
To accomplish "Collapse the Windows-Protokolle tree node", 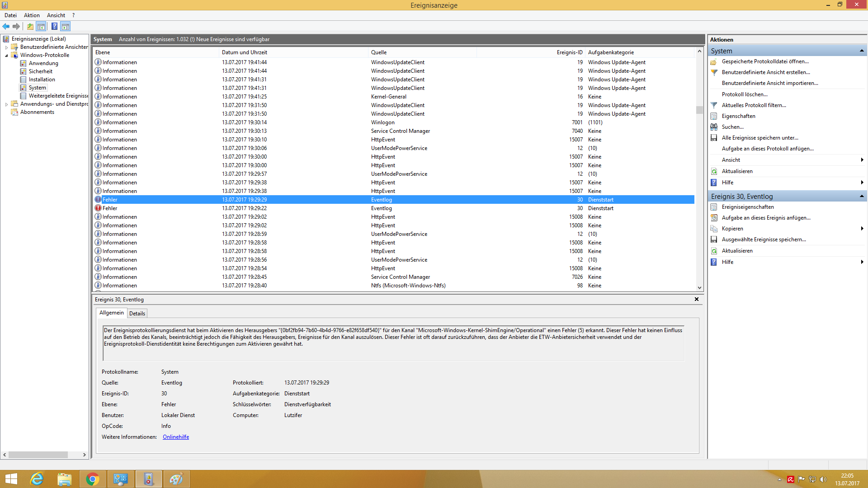I will [6, 55].
